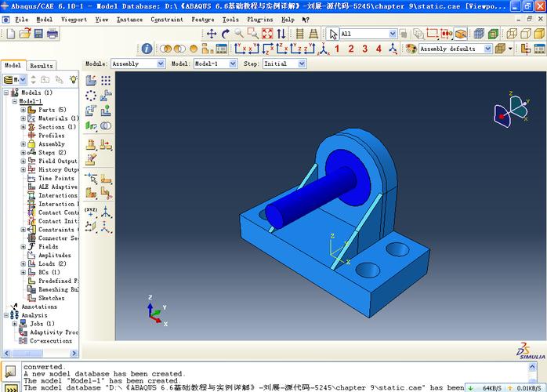Click the color code palette icon
Screen dimensions: 547x392
[x=411, y=49]
